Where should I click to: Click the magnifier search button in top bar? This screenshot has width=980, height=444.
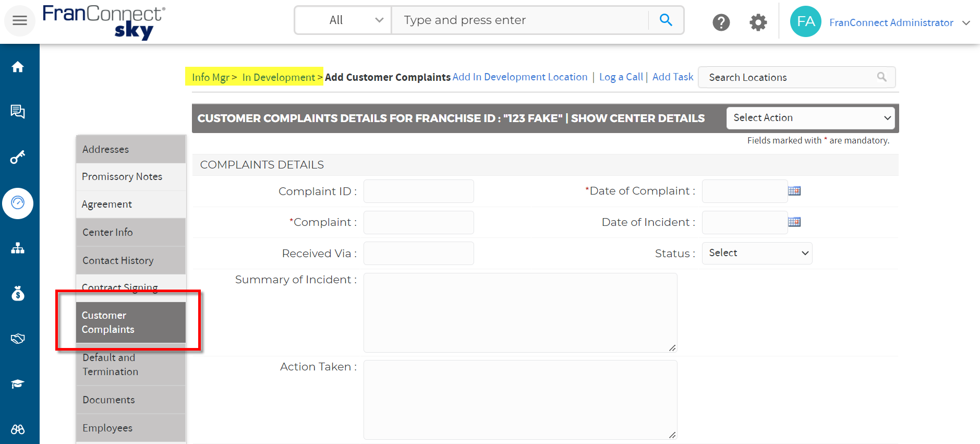coord(666,20)
